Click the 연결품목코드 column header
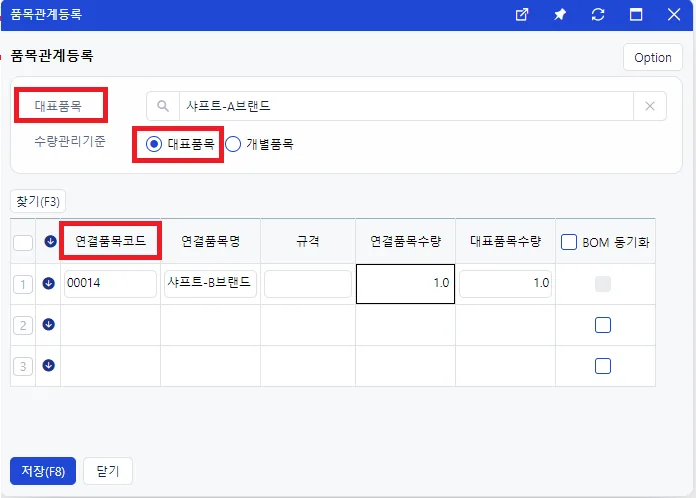The image size is (696, 498). point(111,241)
